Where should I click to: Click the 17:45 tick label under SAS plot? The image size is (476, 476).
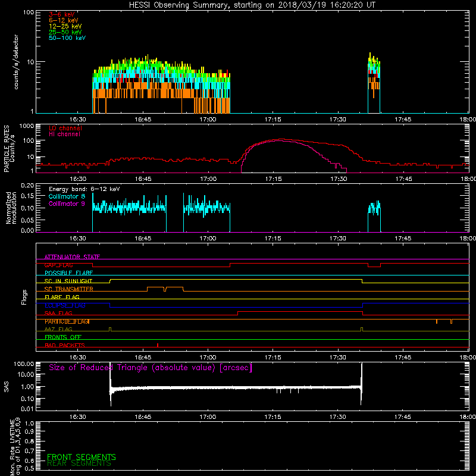(x=403, y=417)
